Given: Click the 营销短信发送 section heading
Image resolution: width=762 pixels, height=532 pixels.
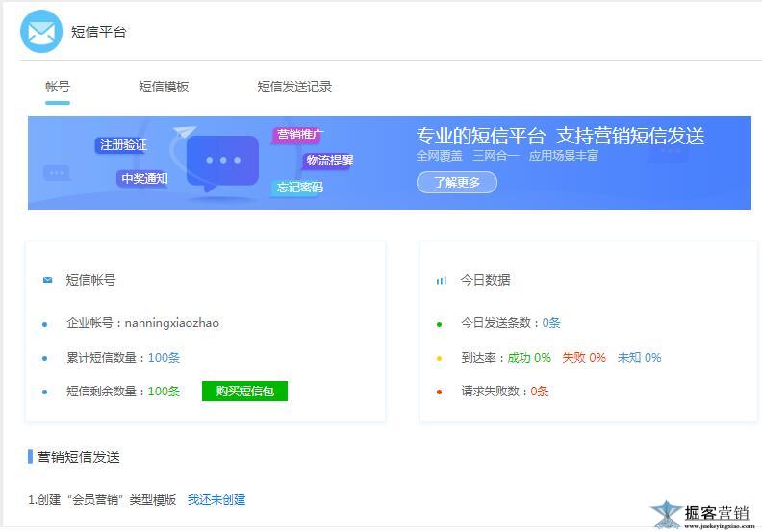Looking at the screenshot, I should click(x=78, y=457).
